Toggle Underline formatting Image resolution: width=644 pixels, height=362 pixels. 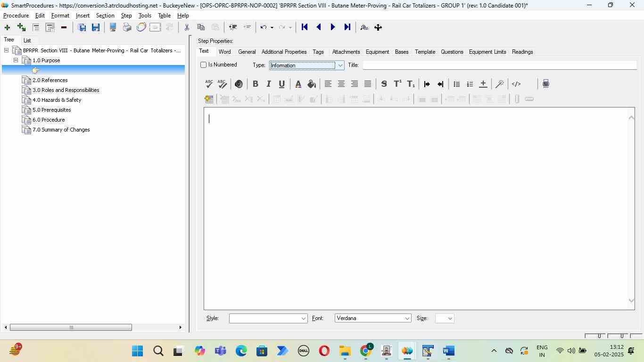click(281, 84)
